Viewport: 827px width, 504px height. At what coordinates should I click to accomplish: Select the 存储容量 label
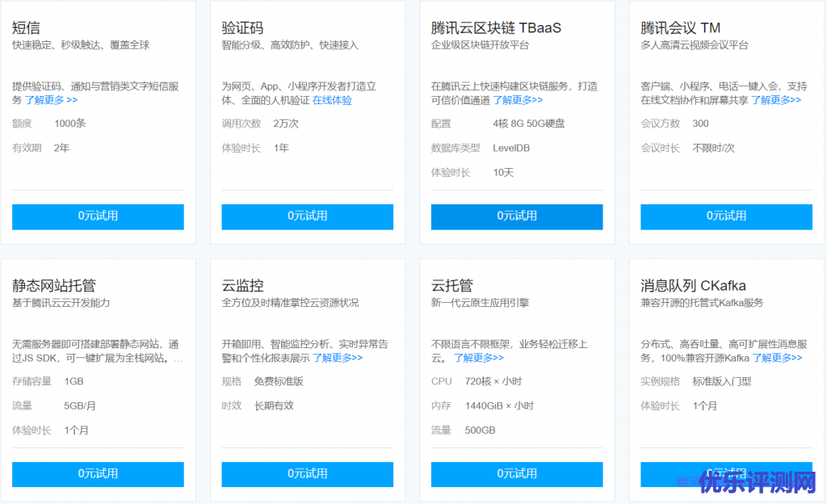coord(31,382)
